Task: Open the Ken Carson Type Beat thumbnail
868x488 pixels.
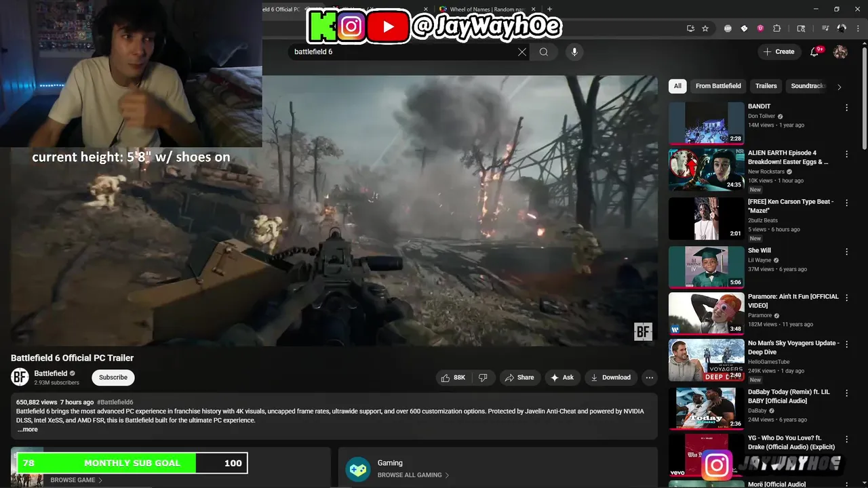Action: [x=707, y=219]
